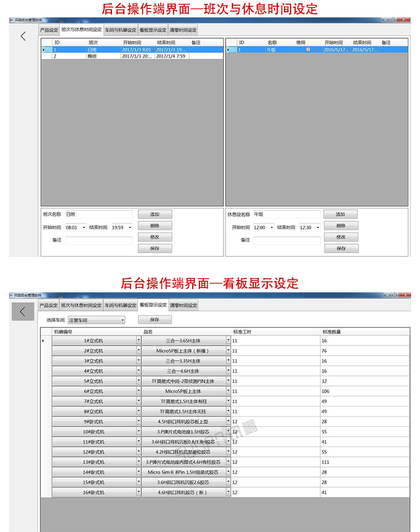This screenshot has width=420, height=532.
Task: Switch to 产品设定 tab in upper window
Action: coord(49,30)
